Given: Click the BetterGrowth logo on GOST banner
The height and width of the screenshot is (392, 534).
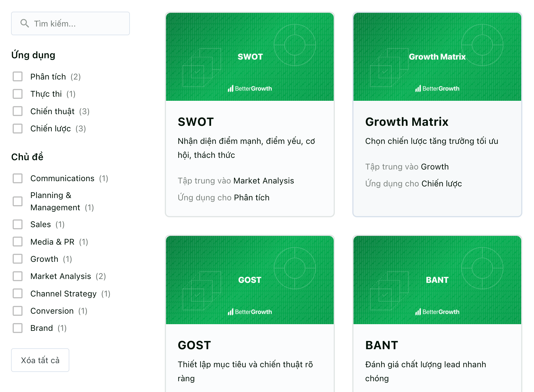Looking at the screenshot, I should [250, 312].
